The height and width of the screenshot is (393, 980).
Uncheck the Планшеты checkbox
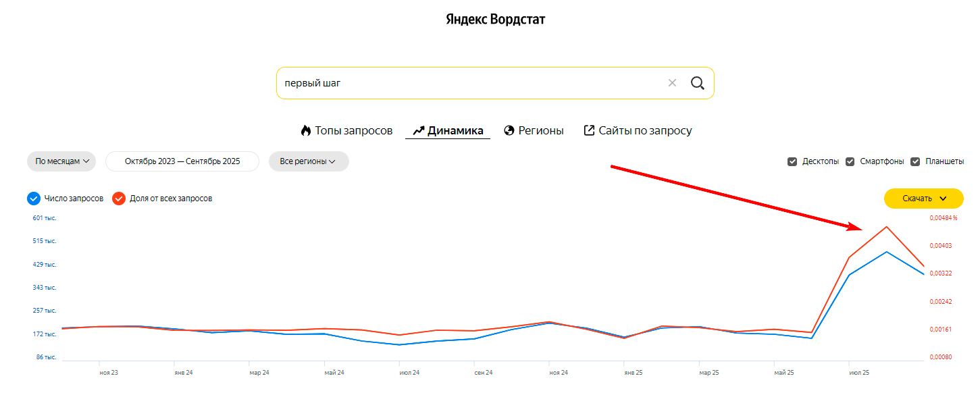[x=916, y=161]
